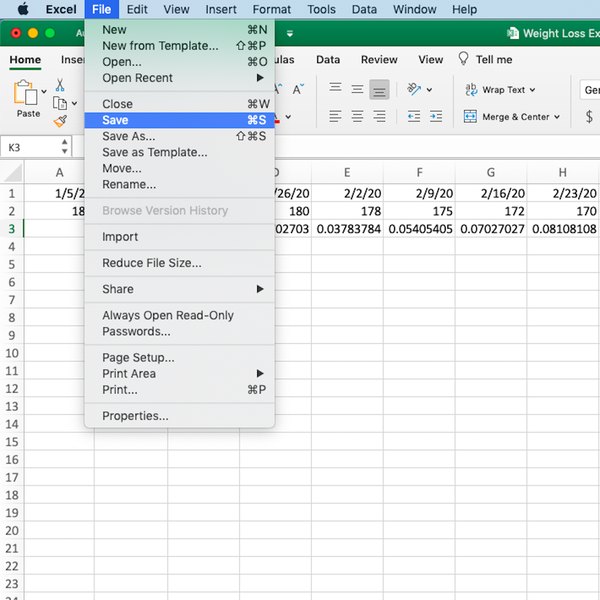Open the Edit menu in the menu bar
The height and width of the screenshot is (600, 600).
(137, 9)
